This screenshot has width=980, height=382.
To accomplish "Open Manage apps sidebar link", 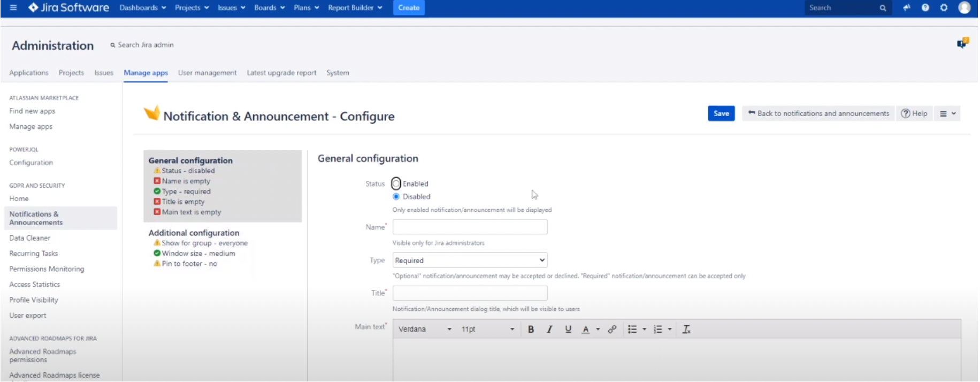I will tap(30, 127).
